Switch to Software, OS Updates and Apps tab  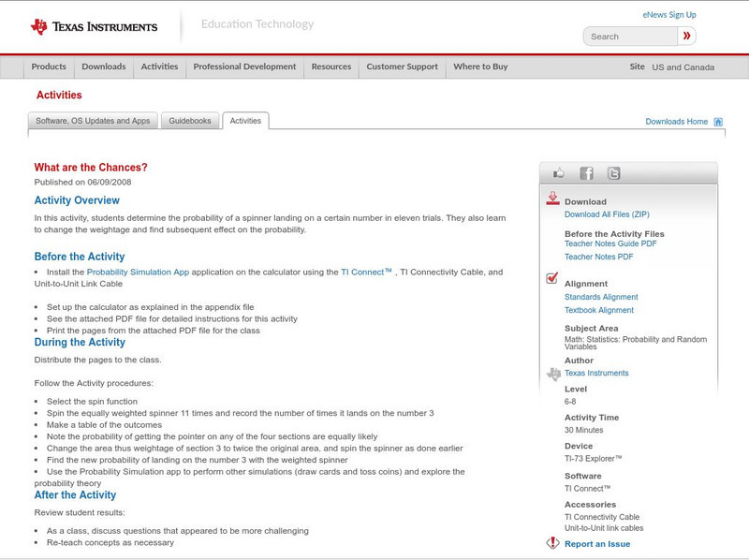point(93,121)
